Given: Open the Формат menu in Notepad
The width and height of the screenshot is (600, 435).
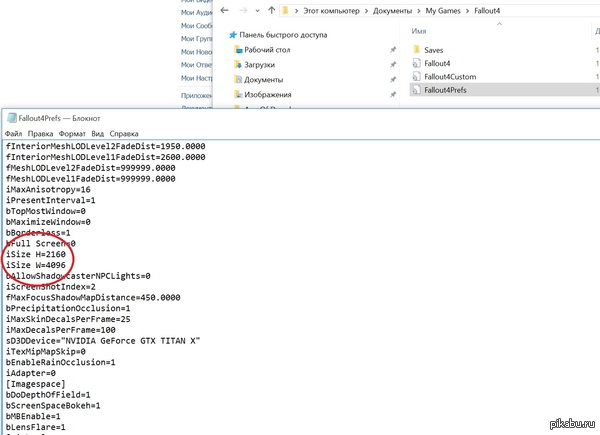Looking at the screenshot, I should click(x=71, y=132).
